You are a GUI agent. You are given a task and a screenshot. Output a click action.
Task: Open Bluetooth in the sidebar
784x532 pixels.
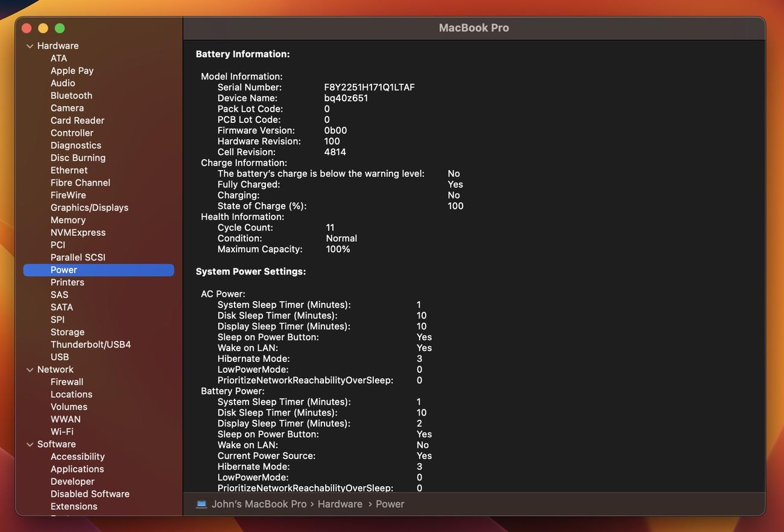click(x=71, y=96)
